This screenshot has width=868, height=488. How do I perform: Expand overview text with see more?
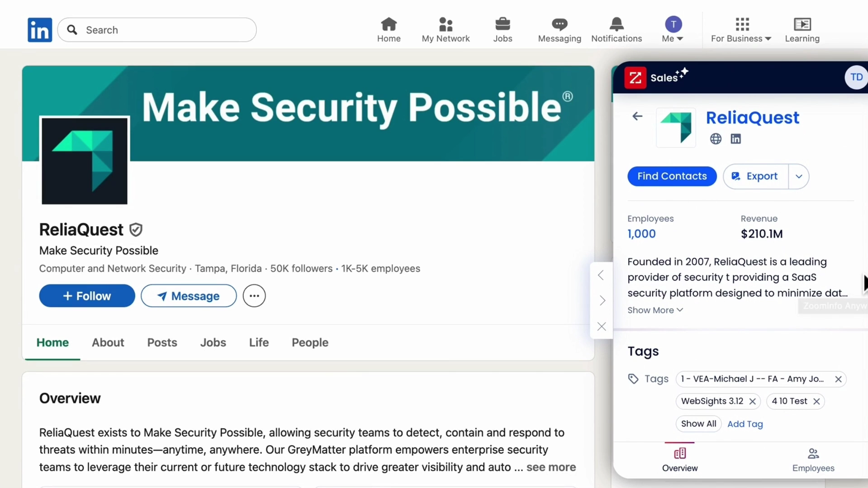(551, 467)
